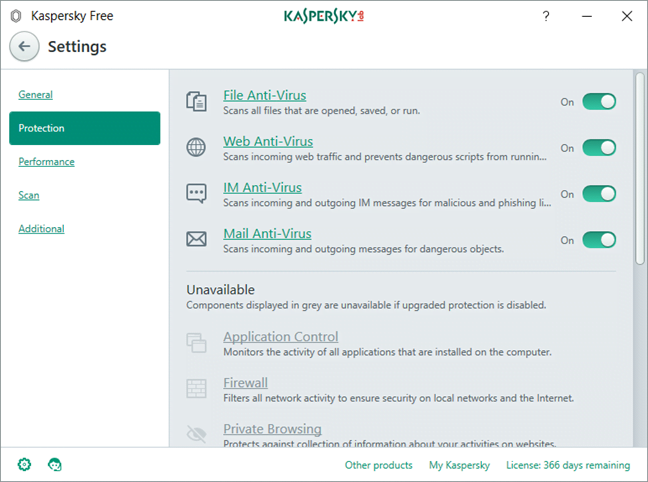The image size is (648, 482).
Task: Switch off Mail Anti-Virus toggle
Action: (x=599, y=240)
